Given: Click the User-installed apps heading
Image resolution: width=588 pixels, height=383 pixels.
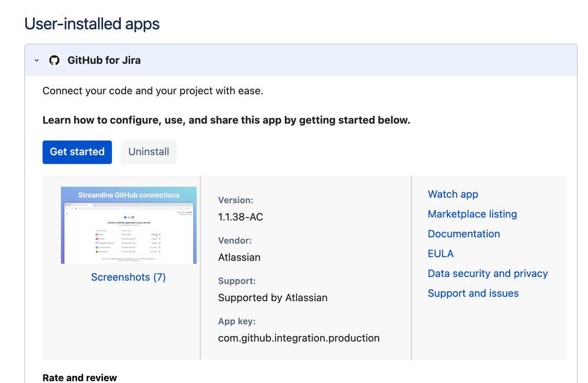Looking at the screenshot, I should 92,24.
